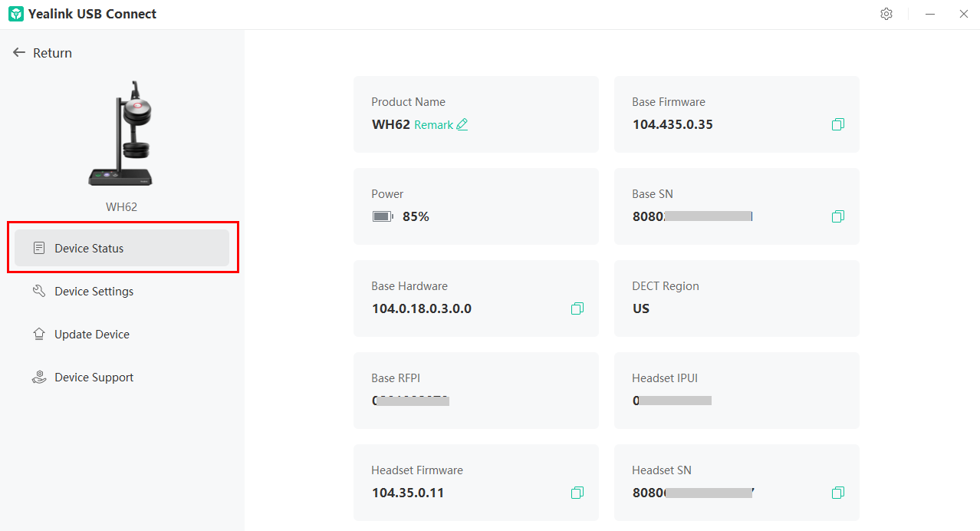Close the Yealink USB Connect window
Screen dimensions: 980x531
point(964,14)
